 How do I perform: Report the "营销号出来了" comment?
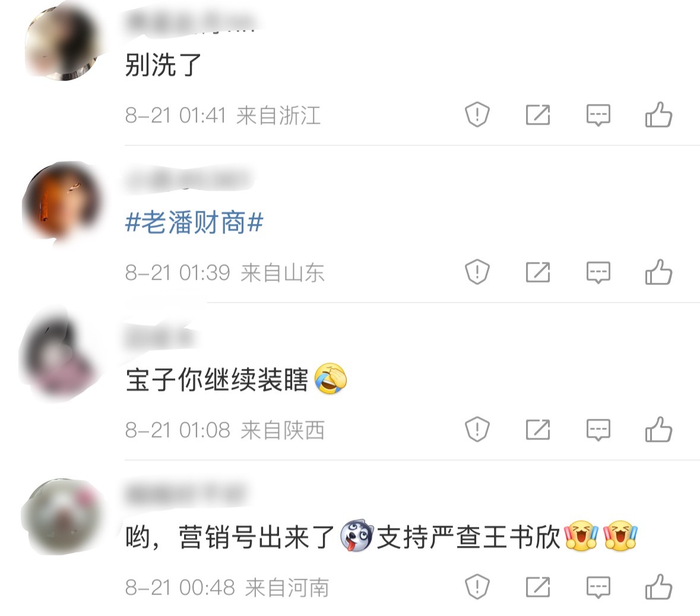point(477,586)
